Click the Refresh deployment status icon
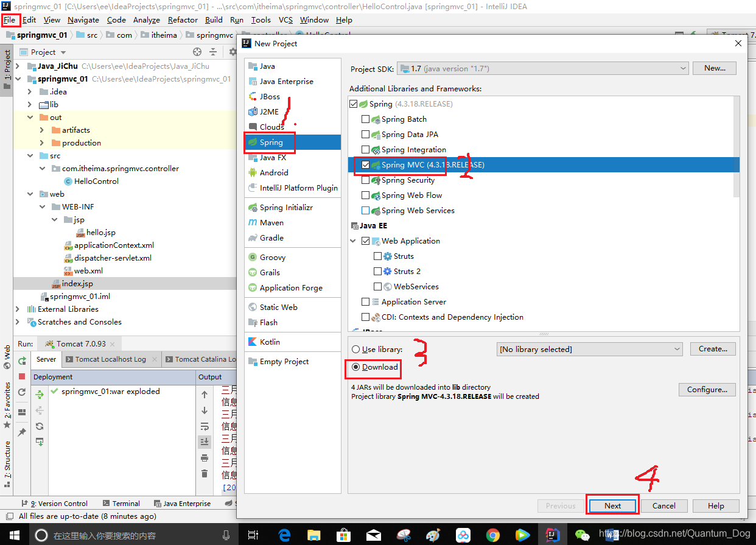Viewport: 756px width, 545px height. (x=40, y=426)
